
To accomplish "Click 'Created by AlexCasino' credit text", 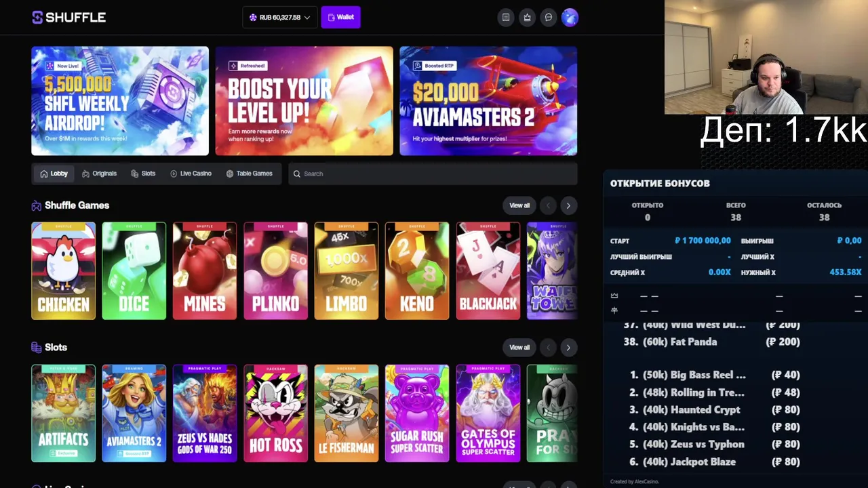I will coord(634,482).
